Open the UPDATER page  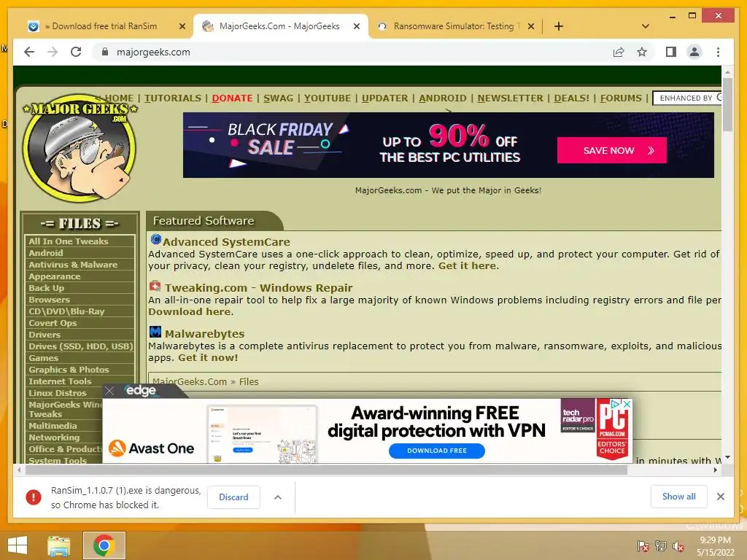pos(385,98)
